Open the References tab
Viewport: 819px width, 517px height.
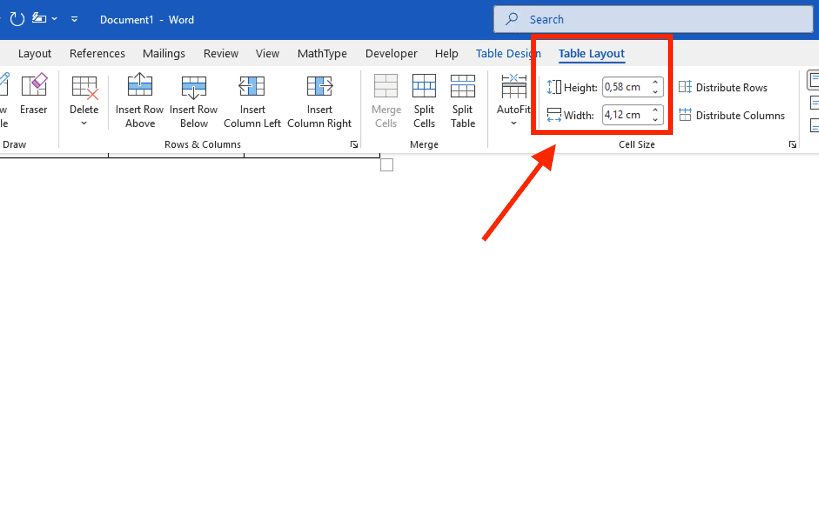97,53
